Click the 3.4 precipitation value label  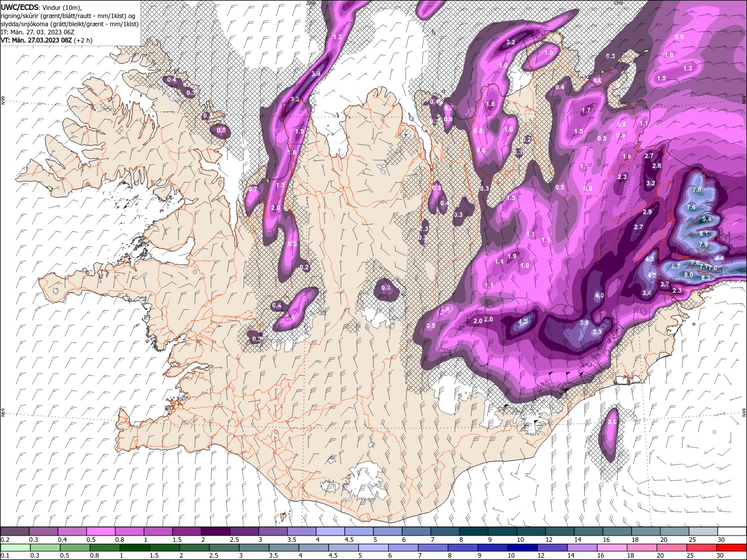647,293
